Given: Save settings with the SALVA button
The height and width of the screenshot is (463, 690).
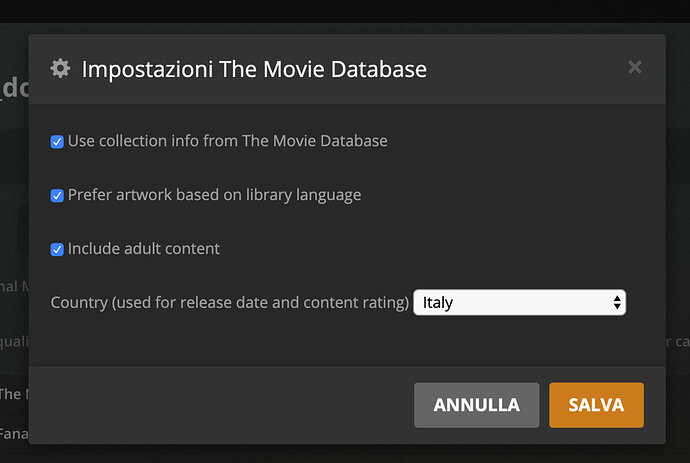Looking at the screenshot, I should (596, 405).
